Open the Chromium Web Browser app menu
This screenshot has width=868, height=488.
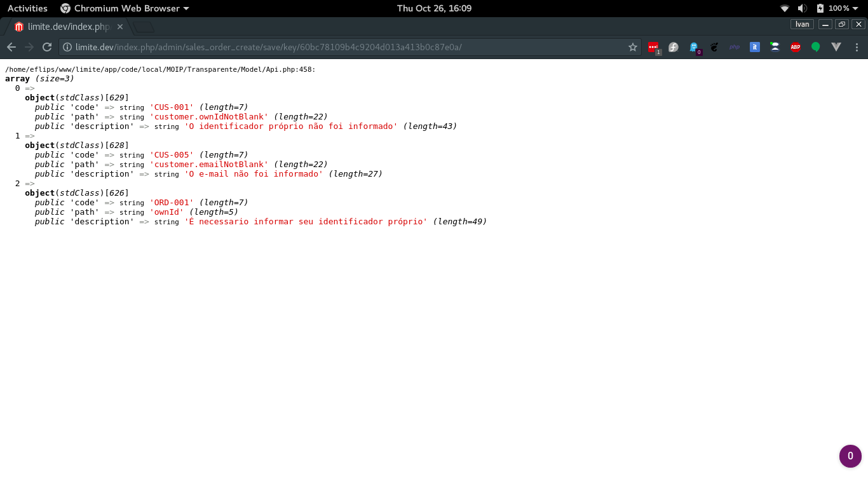(125, 8)
